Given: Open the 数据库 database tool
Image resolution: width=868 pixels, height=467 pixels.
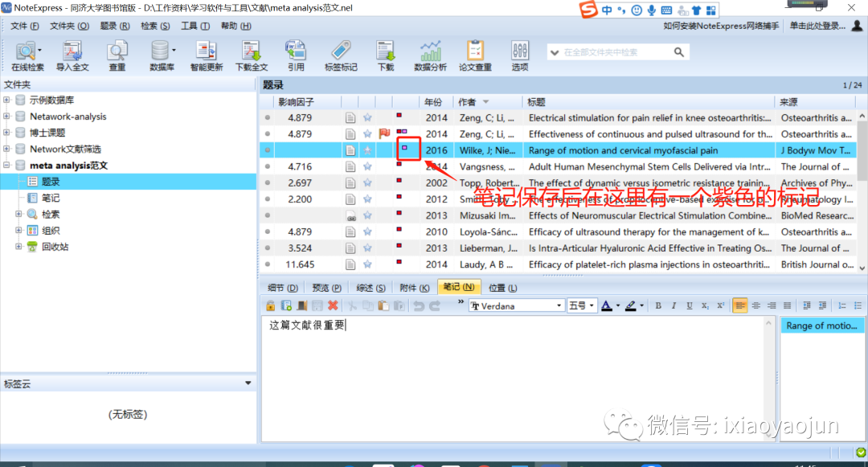Looking at the screenshot, I should [x=162, y=56].
